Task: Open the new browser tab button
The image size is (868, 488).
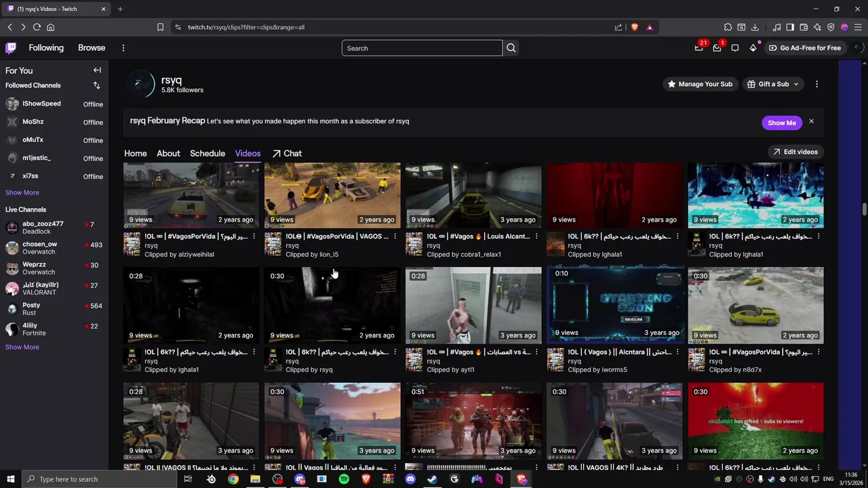Action: point(120,9)
